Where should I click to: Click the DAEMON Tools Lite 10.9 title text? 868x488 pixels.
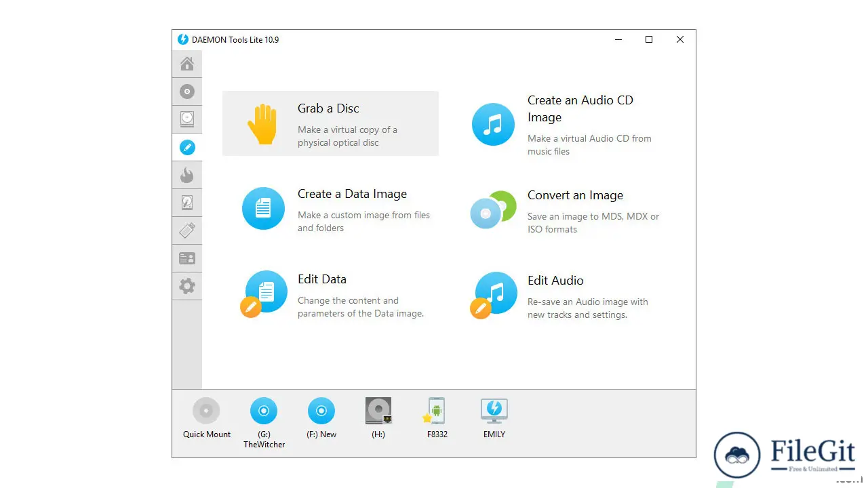[x=235, y=40]
